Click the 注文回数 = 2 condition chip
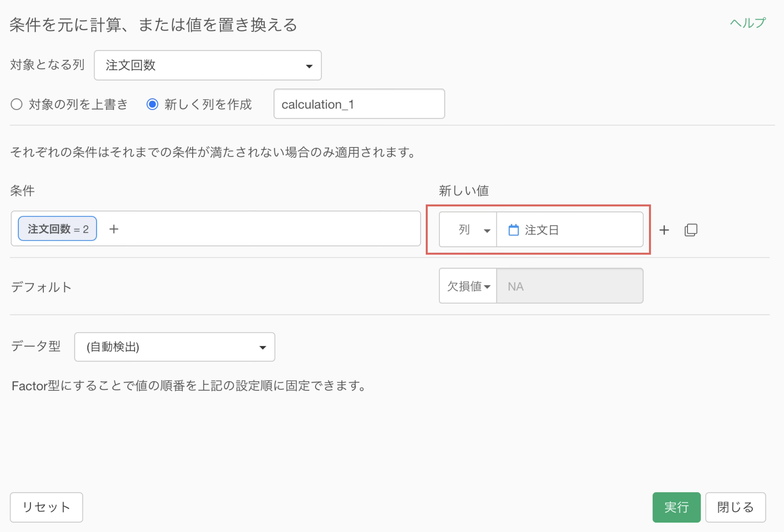Screen dimensions: 784x532 pos(57,229)
